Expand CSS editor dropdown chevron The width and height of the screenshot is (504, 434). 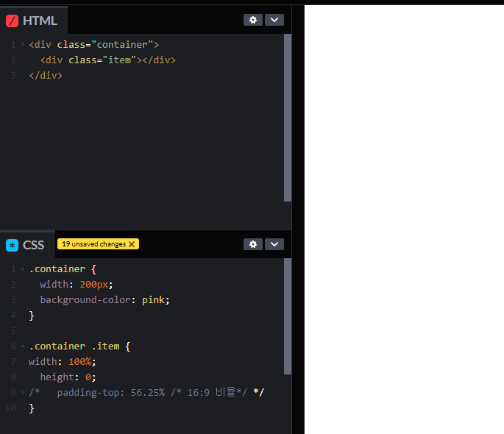click(x=274, y=244)
